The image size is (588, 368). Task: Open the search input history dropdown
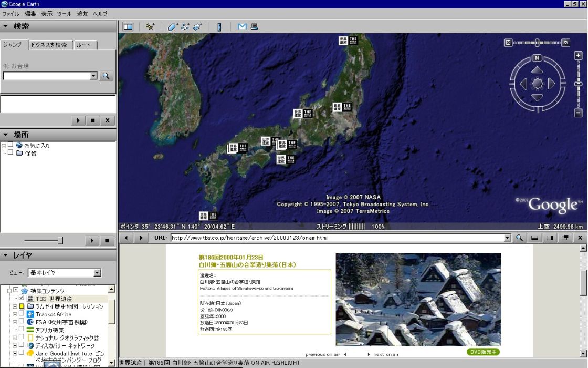pyautogui.click(x=94, y=76)
